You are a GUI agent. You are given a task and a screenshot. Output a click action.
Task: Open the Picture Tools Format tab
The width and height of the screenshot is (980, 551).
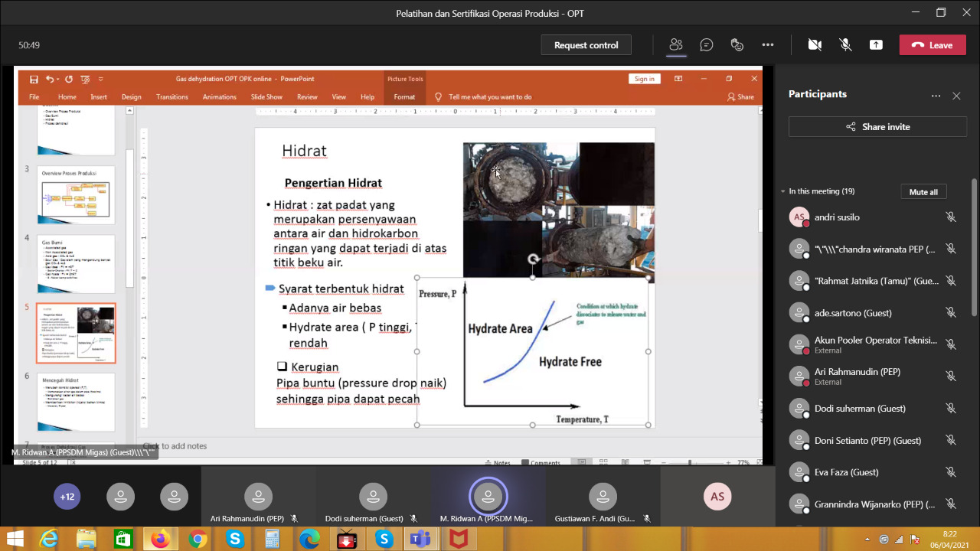(x=404, y=97)
